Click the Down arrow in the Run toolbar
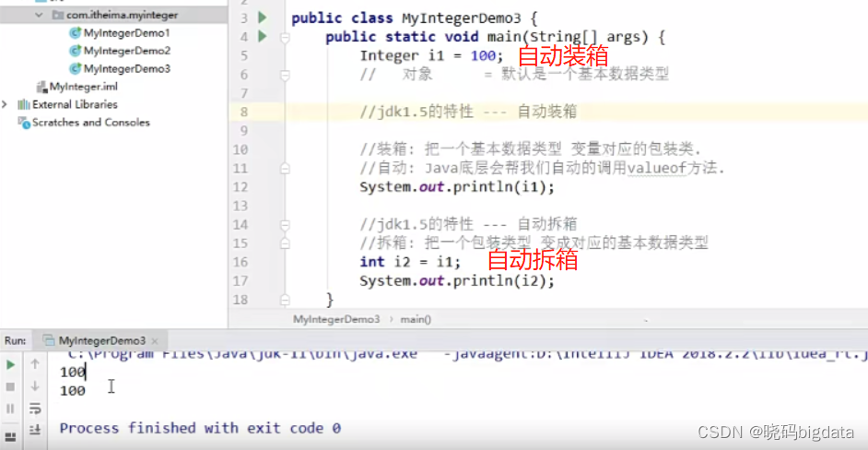This screenshot has width=868, height=450. click(x=35, y=385)
